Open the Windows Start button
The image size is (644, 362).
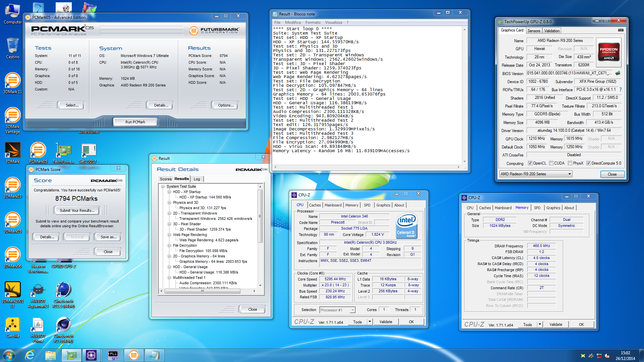tap(9, 355)
